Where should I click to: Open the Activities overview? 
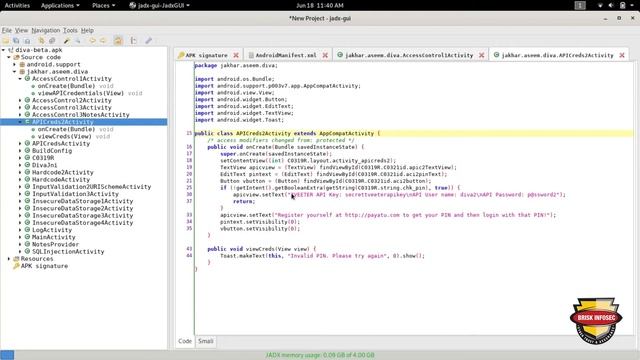17,5
